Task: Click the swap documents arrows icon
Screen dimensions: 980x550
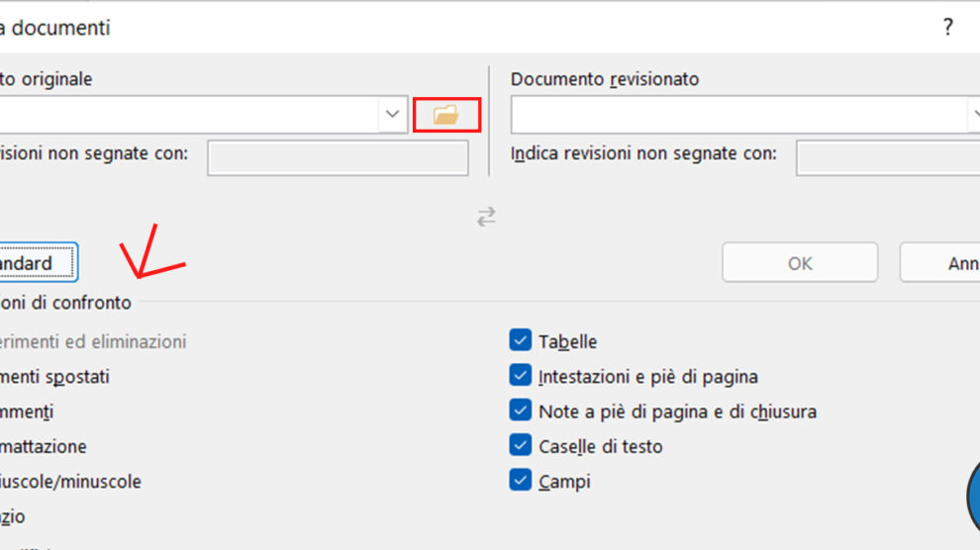Action: [x=486, y=217]
